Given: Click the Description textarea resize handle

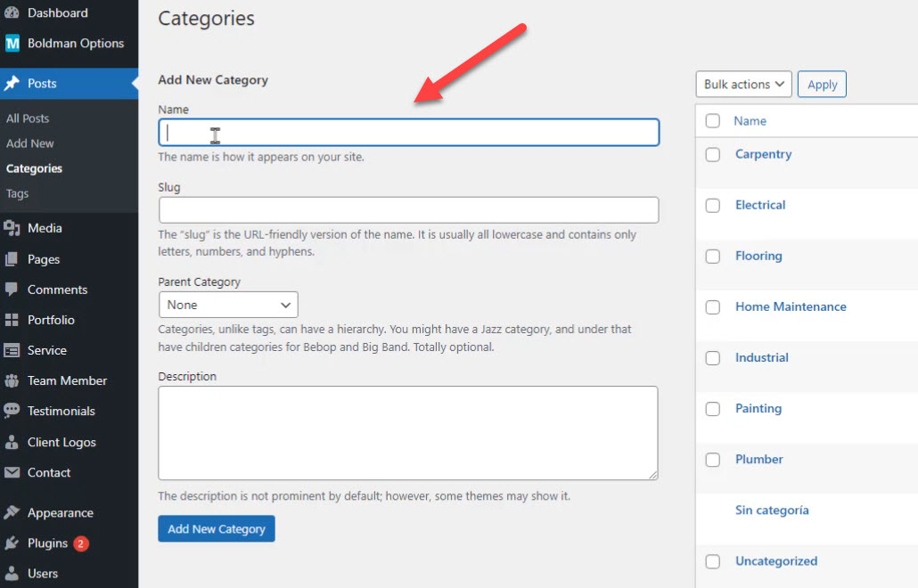Looking at the screenshot, I should (x=652, y=475).
